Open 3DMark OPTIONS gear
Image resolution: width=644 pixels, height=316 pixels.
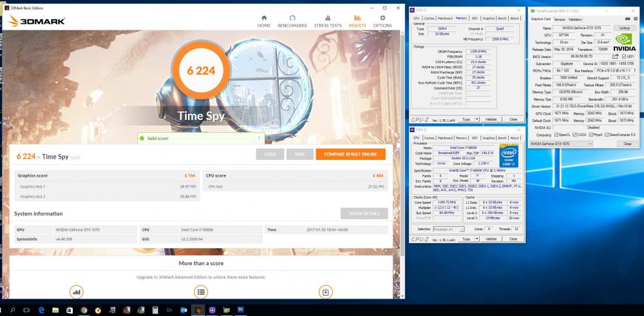click(x=382, y=21)
